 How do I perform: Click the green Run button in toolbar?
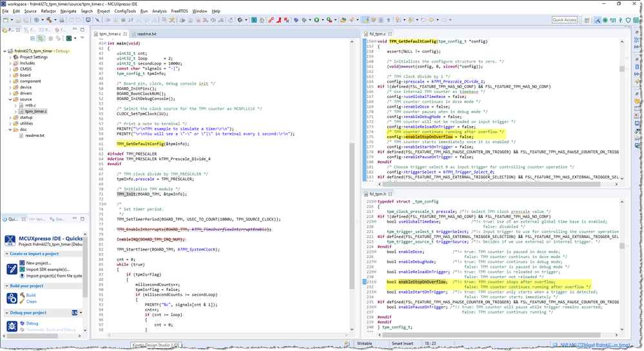pos(317,20)
